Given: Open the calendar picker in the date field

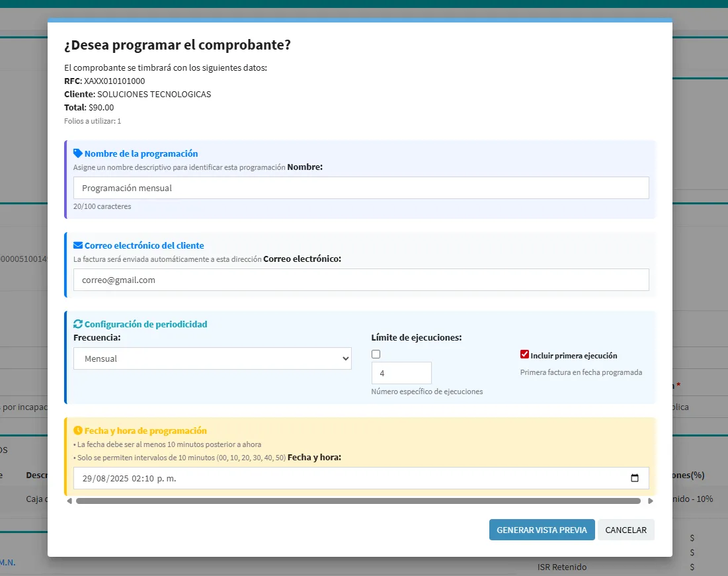Looking at the screenshot, I should coord(635,478).
